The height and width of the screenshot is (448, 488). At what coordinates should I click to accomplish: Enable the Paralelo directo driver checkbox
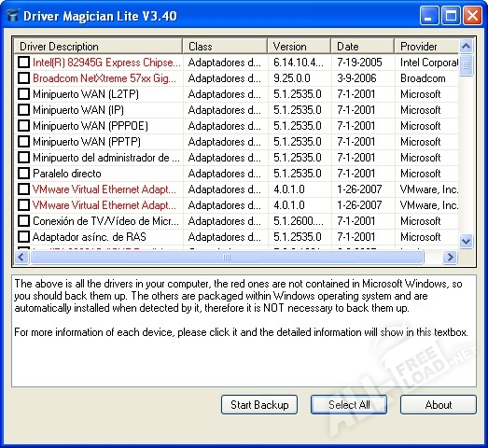(23, 174)
